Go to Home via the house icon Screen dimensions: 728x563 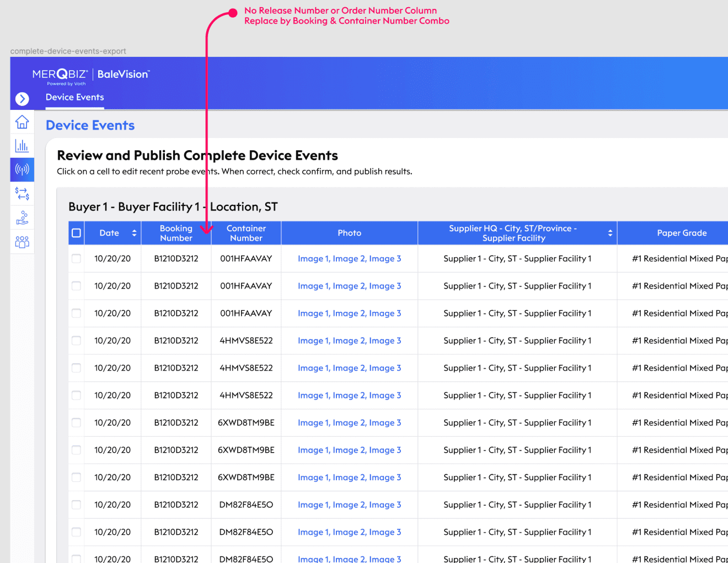(x=22, y=122)
